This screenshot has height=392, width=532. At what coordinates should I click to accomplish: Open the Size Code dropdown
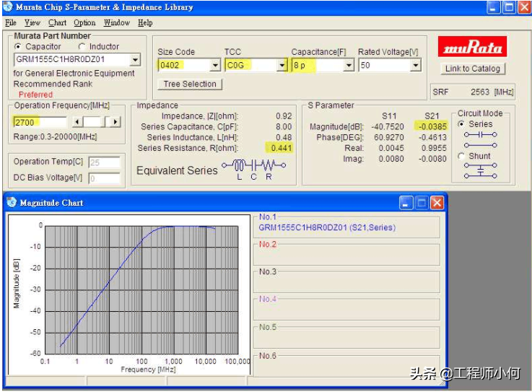[214, 66]
